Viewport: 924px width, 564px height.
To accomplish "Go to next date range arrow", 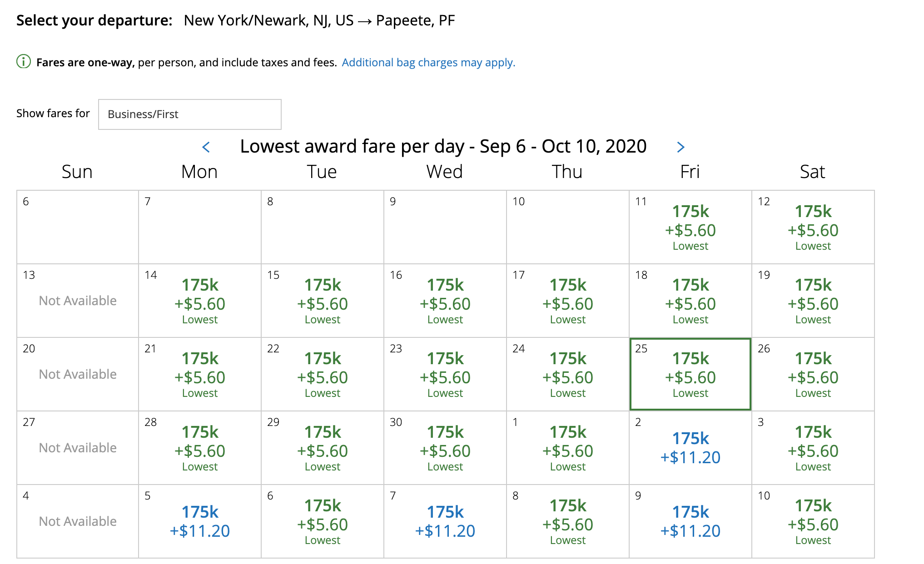I will click(680, 147).
